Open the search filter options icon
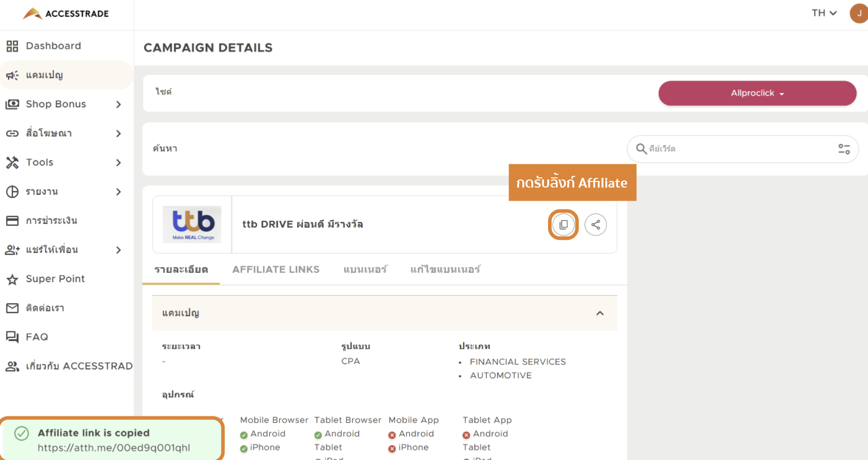This screenshot has height=460, width=868. pyautogui.click(x=844, y=149)
